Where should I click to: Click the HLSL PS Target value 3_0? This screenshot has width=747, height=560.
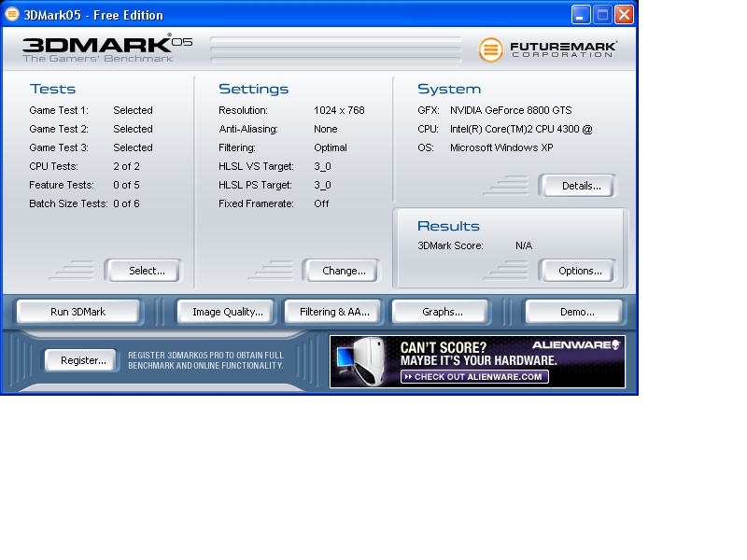click(x=322, y=185)
